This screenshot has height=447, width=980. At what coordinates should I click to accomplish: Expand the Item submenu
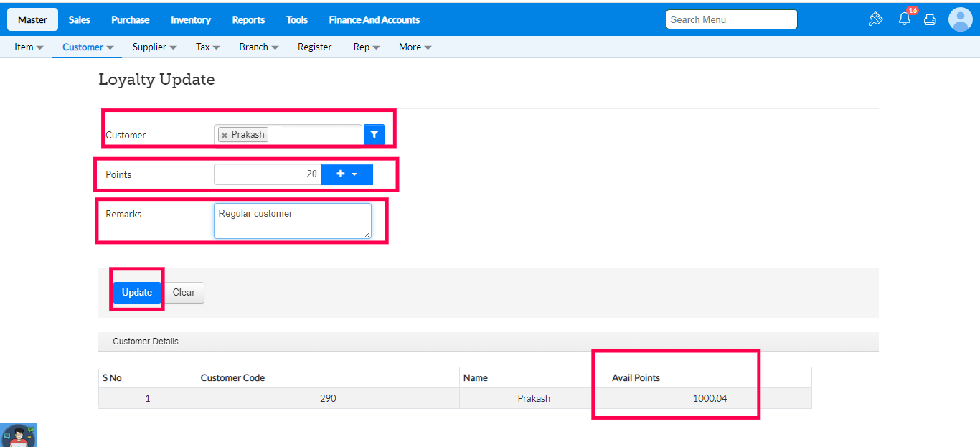click(x=29, y=47)
